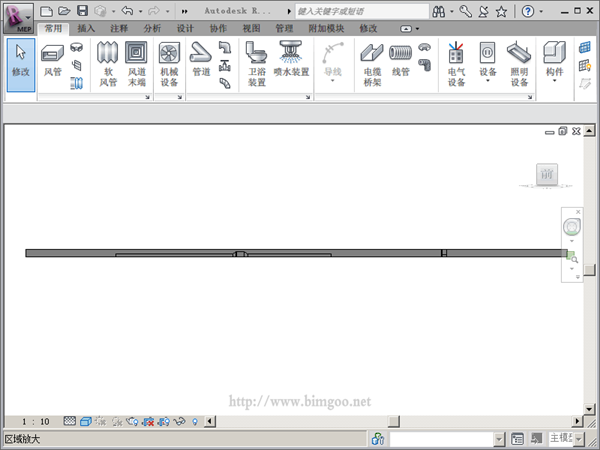Click the duct accessory icon beside 风管

[77, 65]
